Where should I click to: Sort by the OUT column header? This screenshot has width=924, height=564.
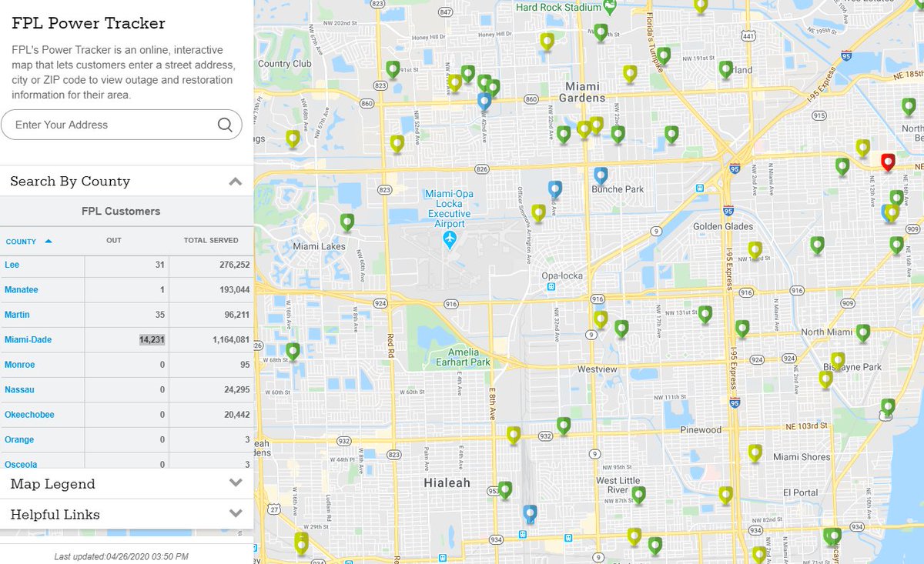[114, 240]
